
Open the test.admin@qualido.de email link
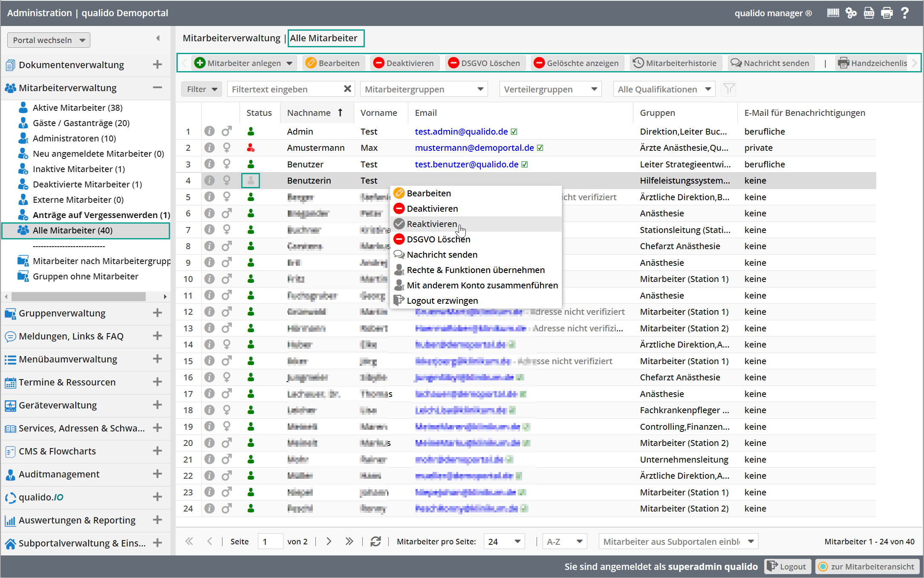461,132
